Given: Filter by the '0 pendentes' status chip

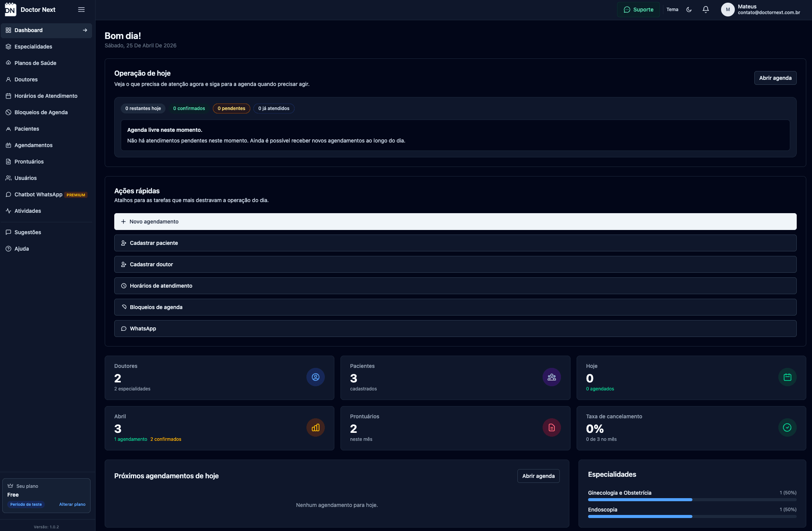Looking at the screenshot, I should coord(231,108).
